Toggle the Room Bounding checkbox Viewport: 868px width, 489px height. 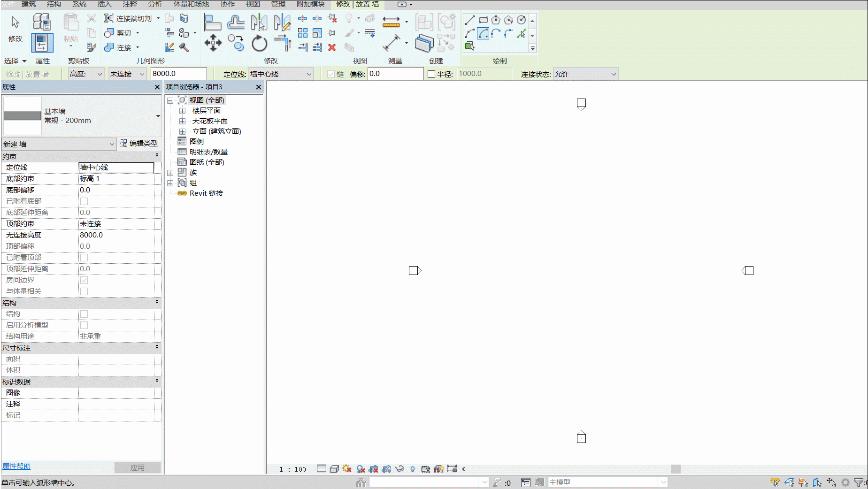click(x=84, y=280)
